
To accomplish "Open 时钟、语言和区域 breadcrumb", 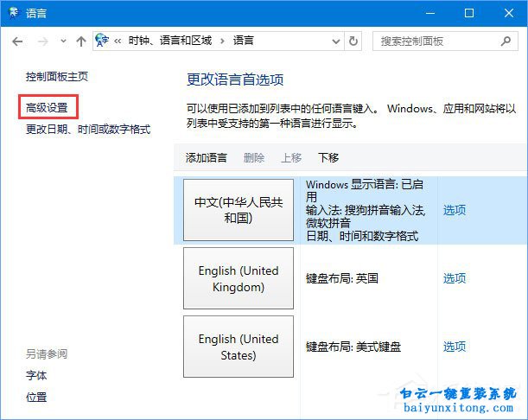I will click(170, 41).
